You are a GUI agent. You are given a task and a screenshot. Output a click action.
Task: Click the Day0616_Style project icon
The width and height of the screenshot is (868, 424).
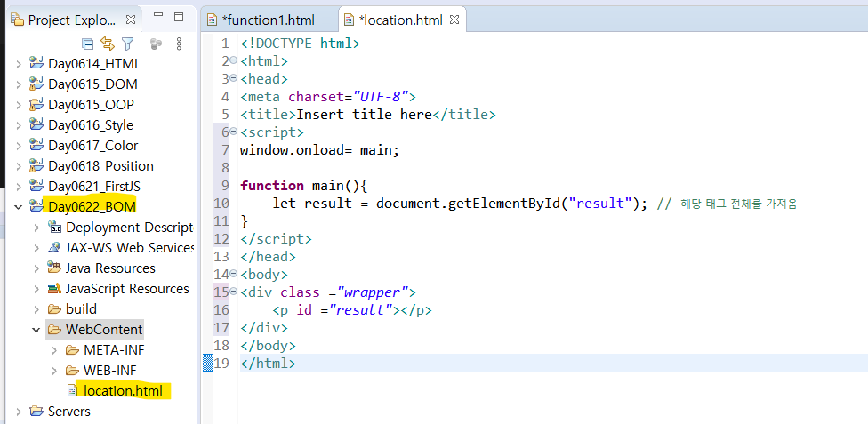(x=36, y=125)
